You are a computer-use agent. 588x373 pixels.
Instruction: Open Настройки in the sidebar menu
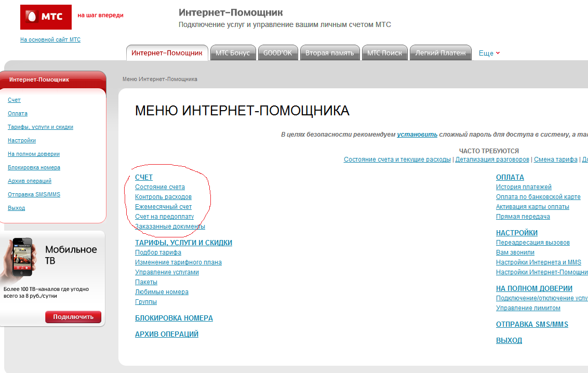pyautogui.click(x=22, y=140)
